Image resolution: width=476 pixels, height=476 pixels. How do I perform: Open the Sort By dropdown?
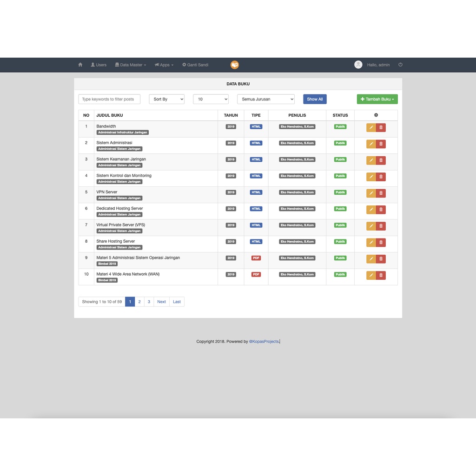coord(167,99)
